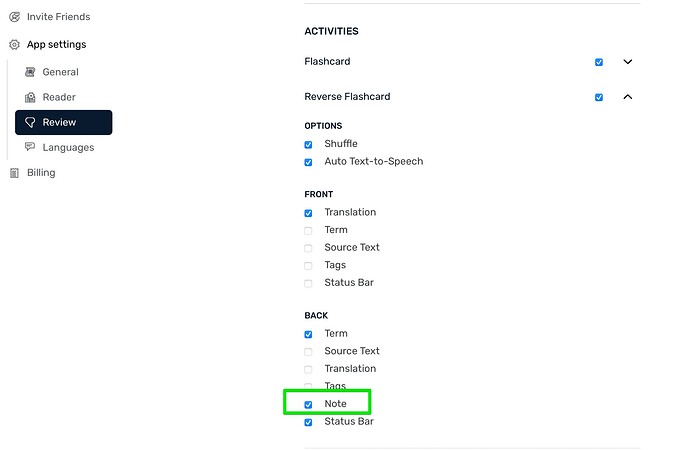The width and height of the screenshot is (690, 450).
Task: Click the General settings icon
Action: point(30,72)
